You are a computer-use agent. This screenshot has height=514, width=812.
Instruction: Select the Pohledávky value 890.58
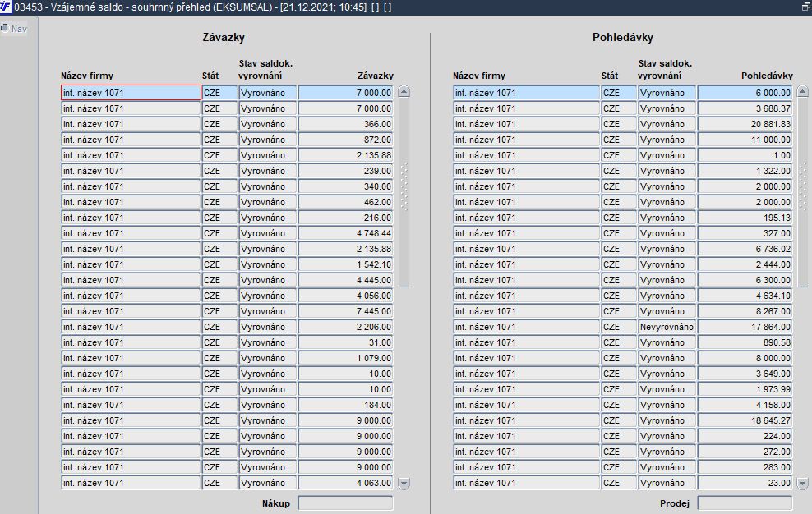coord(745,342)
